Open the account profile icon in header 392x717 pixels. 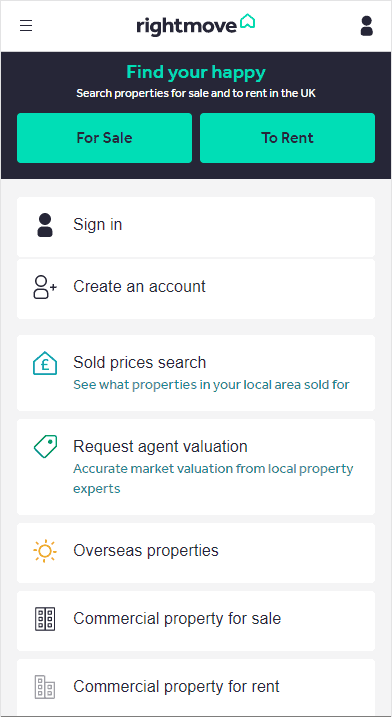366,26
